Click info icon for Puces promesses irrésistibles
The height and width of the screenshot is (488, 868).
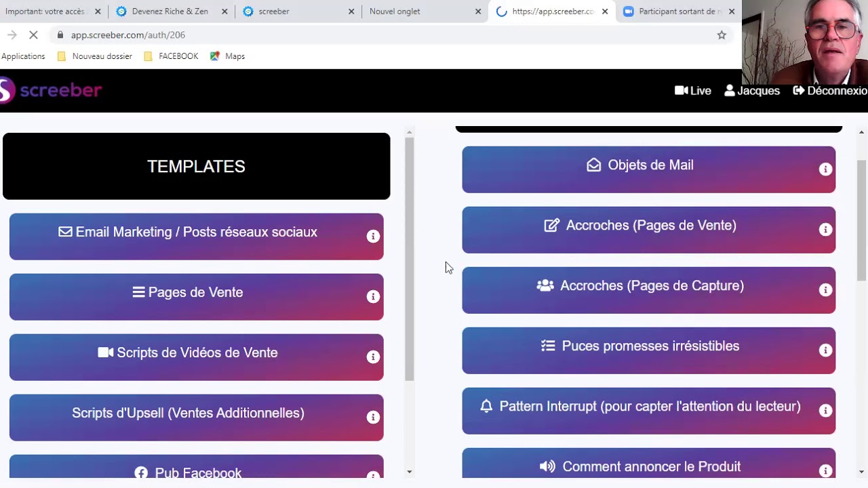point(825,350)
